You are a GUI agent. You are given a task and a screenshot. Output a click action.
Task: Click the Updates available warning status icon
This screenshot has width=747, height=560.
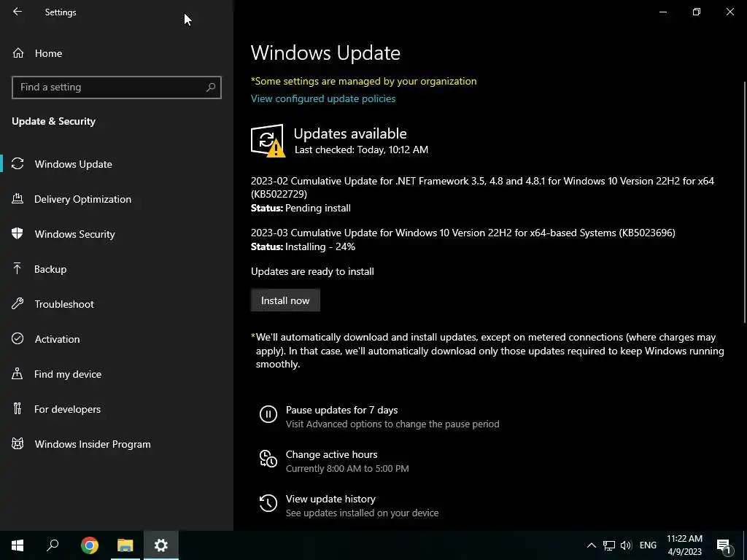click(268, 141)
